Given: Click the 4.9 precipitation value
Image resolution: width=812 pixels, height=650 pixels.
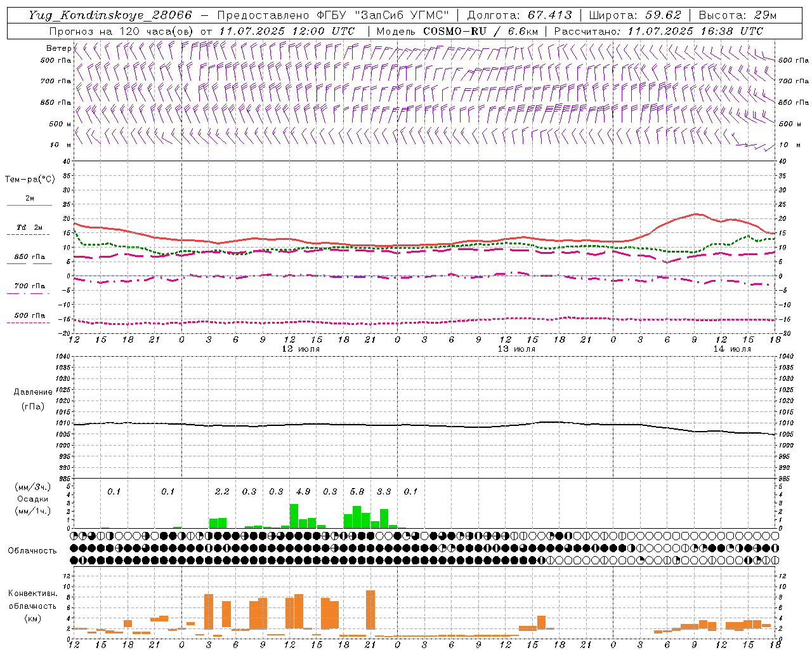Looking at the screenshot, I should tap(303, 491).
